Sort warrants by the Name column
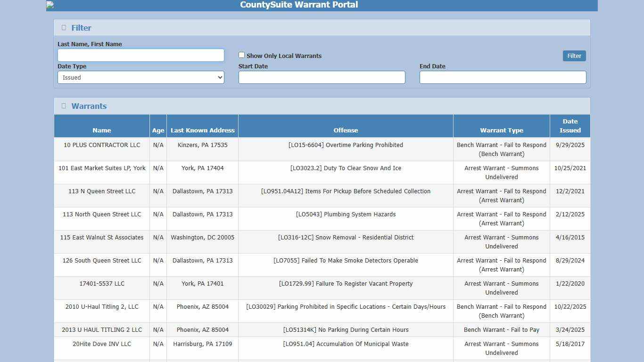 pyautogui.click(x=101, y=130)
